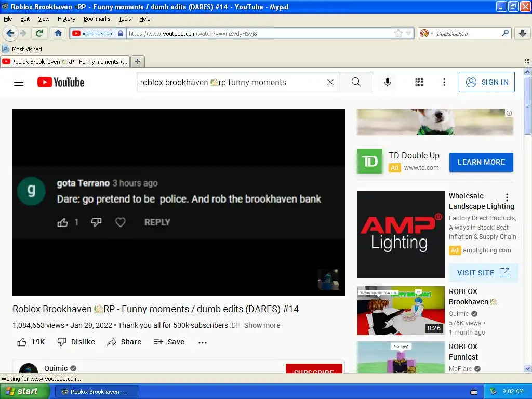Viewport: 532px width, 399px height.
Task: Open the list all tabs button
Action: 527,61
